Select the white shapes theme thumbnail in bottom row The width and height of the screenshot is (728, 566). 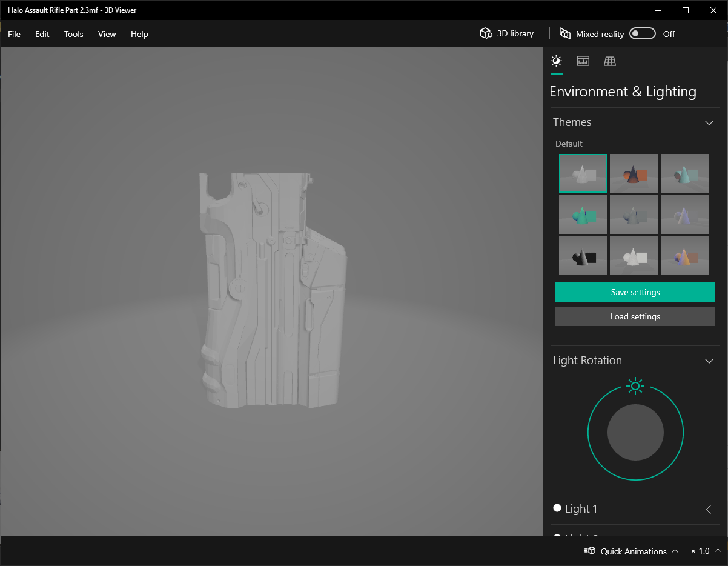point(634,256)
